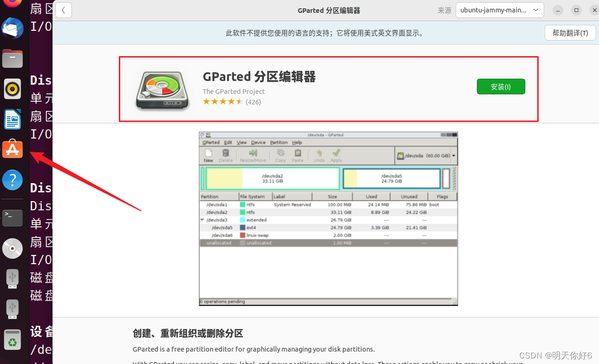
Task: Click the Firefox icon at top of dock
Action: [x=12, y=4]
